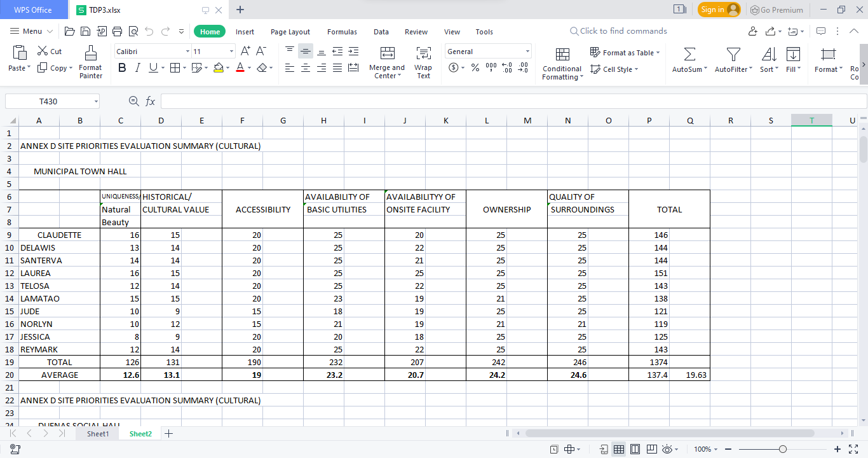The width and height of the screenshot is (868, 458).
Task: Click the Cell Style button
Action: click(614, 69)
